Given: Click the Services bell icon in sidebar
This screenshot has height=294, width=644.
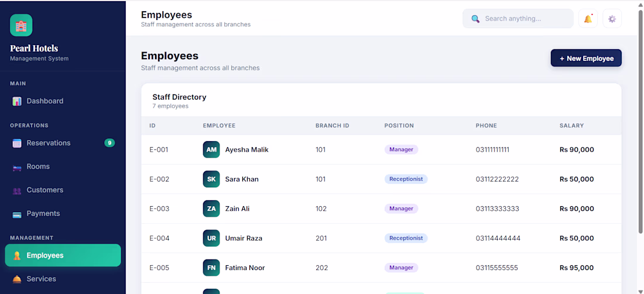Looking at the screenshot, I should pos(17,279).
